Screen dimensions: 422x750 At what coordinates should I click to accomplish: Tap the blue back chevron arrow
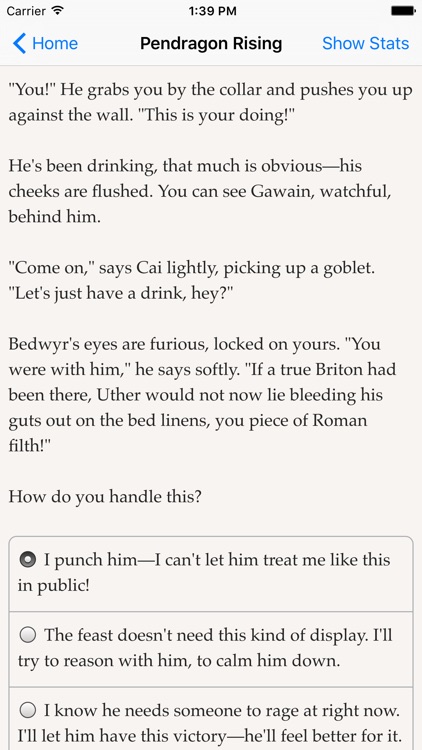[x=19, y=43]
